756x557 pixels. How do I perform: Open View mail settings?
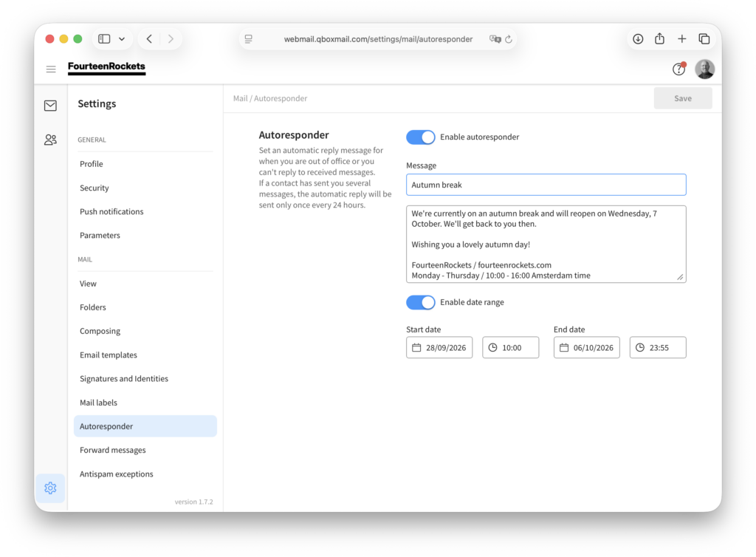(145, 284)
